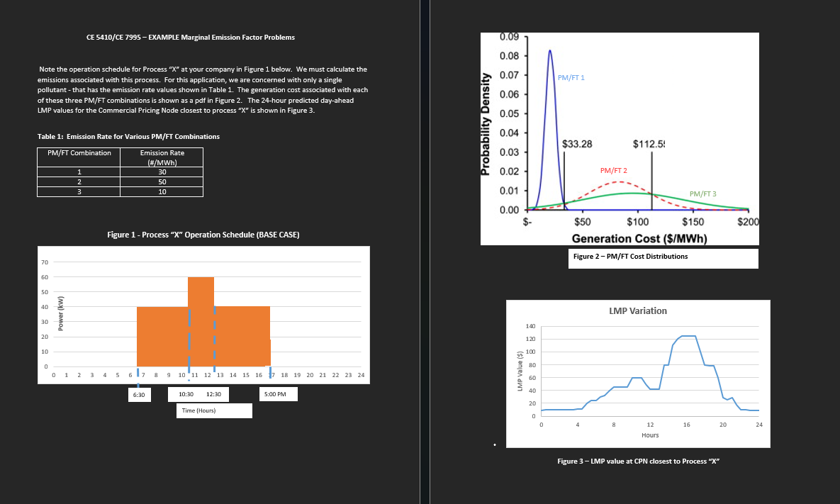Click the 'Time (Hours)' axis title box
Screen dimensions: 840x504
[x=214, y=411]
